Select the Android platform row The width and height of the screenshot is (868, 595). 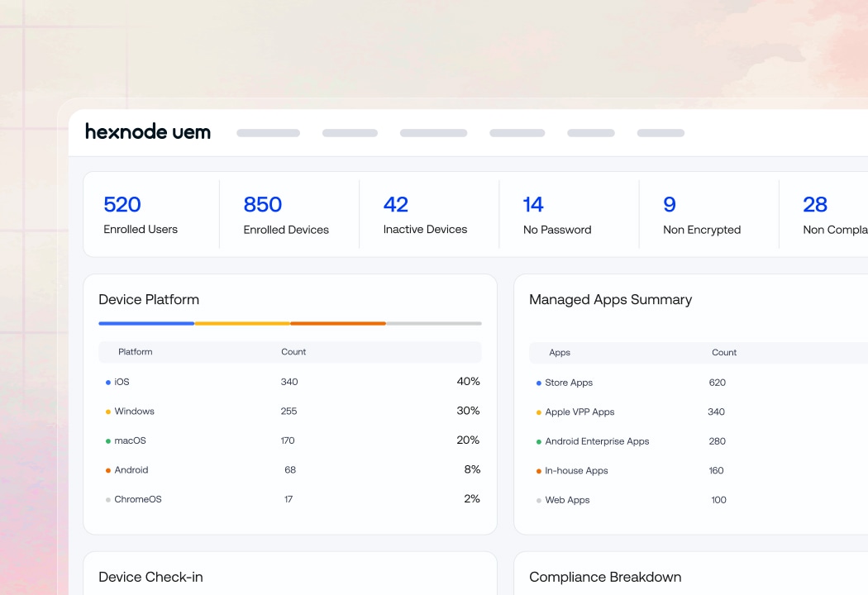tap(290, 470)
